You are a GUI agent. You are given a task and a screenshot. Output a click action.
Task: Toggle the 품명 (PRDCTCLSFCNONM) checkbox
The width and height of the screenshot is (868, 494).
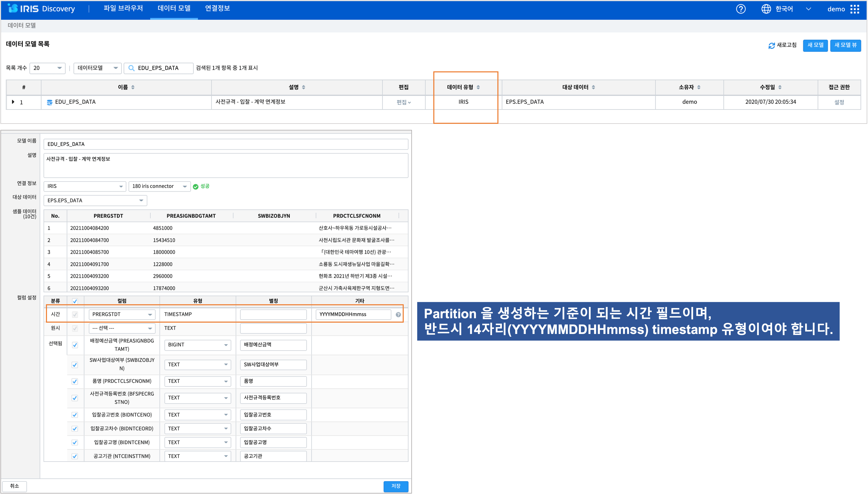pyautogui.click(x=75, y=381)
